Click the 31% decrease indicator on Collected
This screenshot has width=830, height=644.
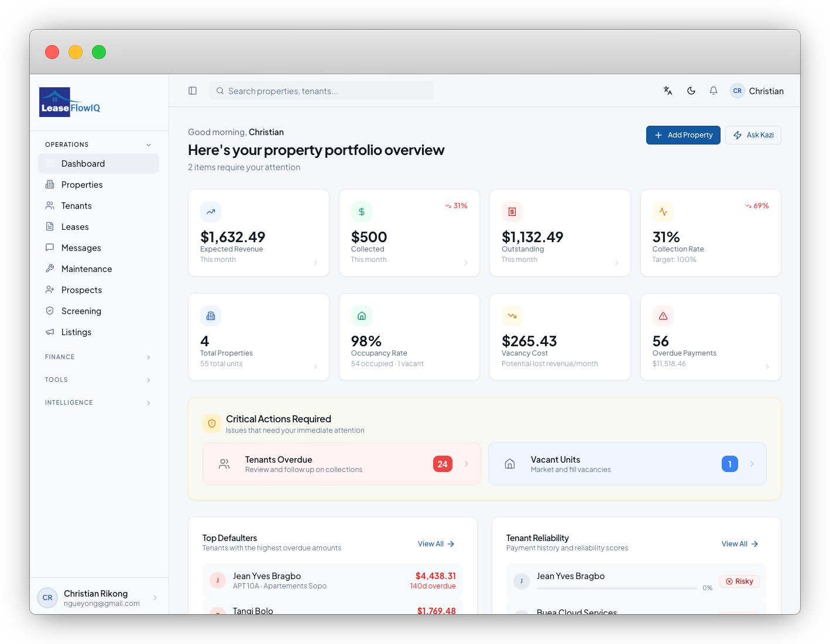[456, 206]
